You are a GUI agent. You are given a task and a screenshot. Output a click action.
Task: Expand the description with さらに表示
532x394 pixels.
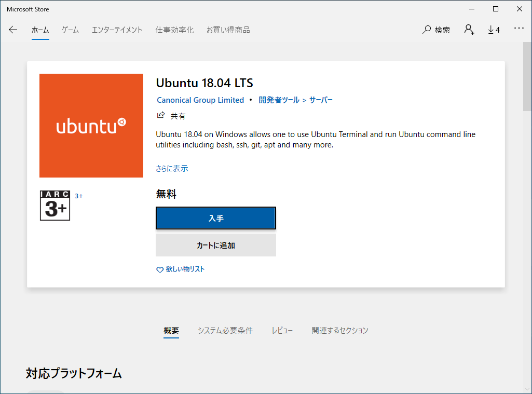pyautogui.click(x=172, y=168)
